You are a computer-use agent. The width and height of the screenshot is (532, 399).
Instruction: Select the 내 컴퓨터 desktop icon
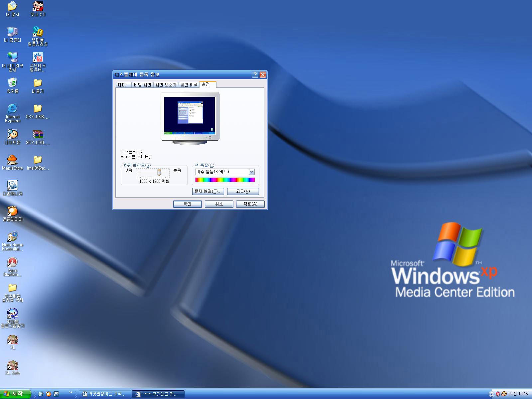(12, 34)
